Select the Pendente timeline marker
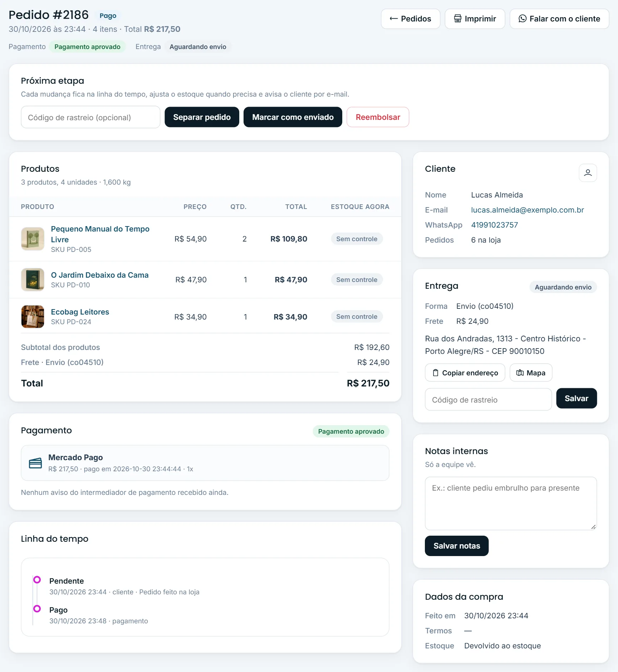The height and width of the screenshot is (672, 618). tap(37, 579)
